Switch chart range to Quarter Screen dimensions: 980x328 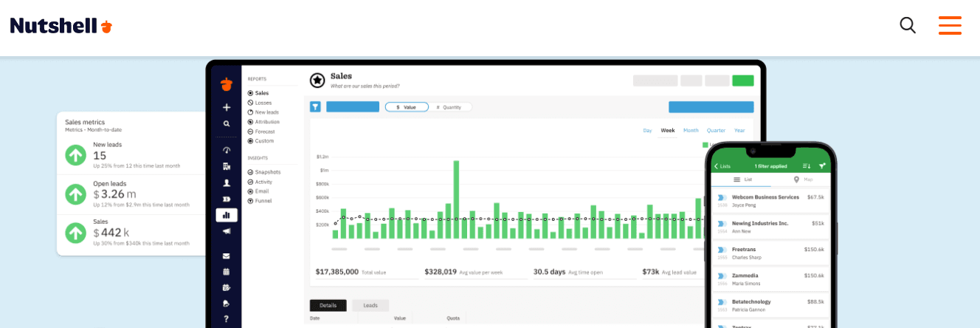(716, 131)
